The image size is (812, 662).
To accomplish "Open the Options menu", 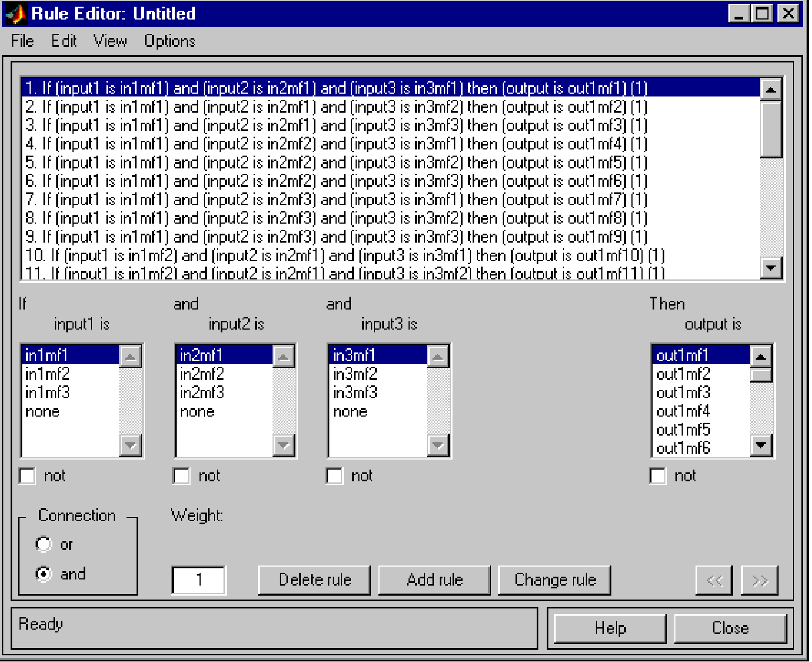I will (x=170, y=41).
